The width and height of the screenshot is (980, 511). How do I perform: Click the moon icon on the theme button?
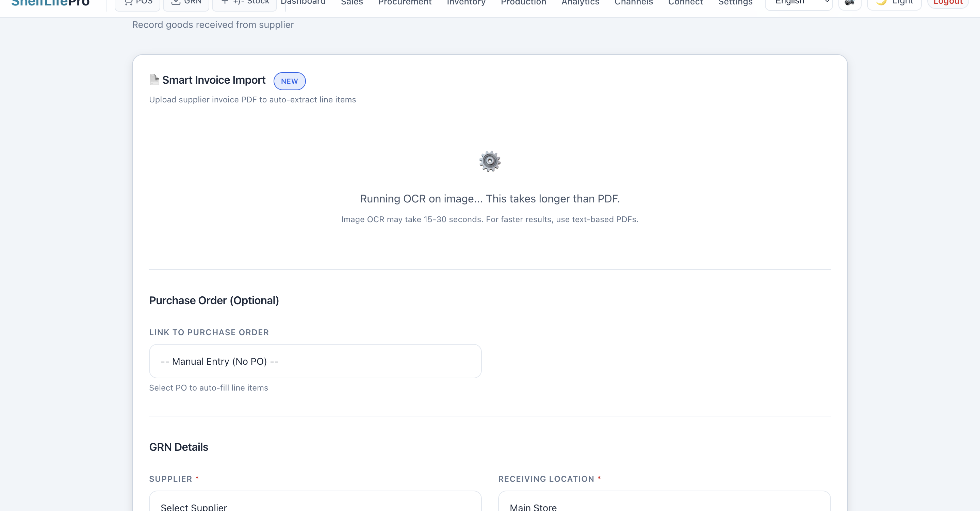coord(880,2)
